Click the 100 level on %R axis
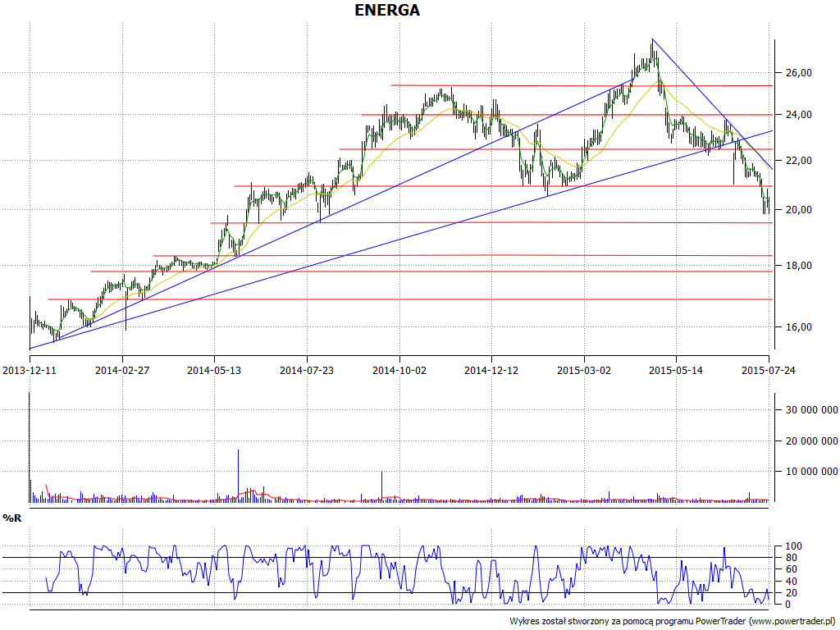Image resolution: width=840 pixels, height=630 pixels. (793, 546)
